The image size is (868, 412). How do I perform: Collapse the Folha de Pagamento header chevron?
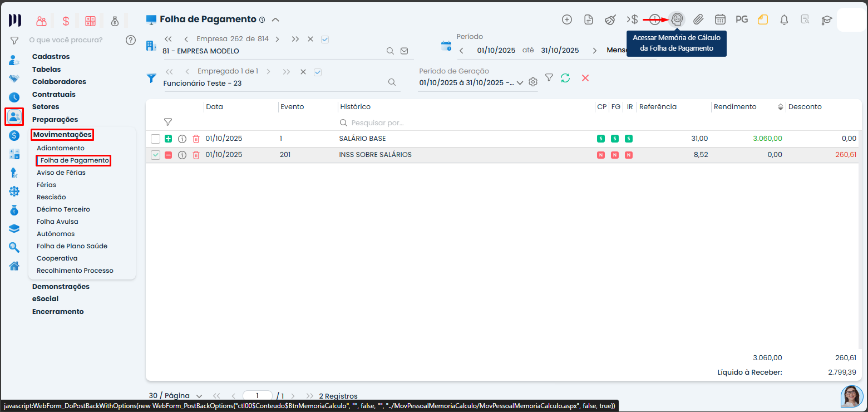[x=275, y=19]
